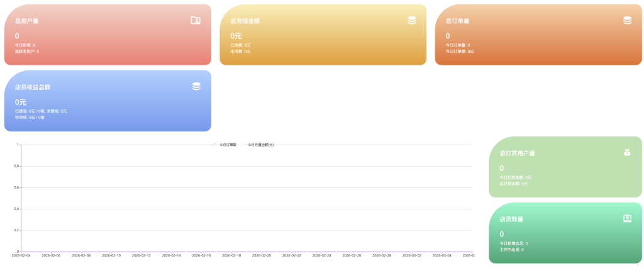The image size is (644, 271).
Task: Click the staff profile icon on 店员数量 card
Action: point(627,218)
